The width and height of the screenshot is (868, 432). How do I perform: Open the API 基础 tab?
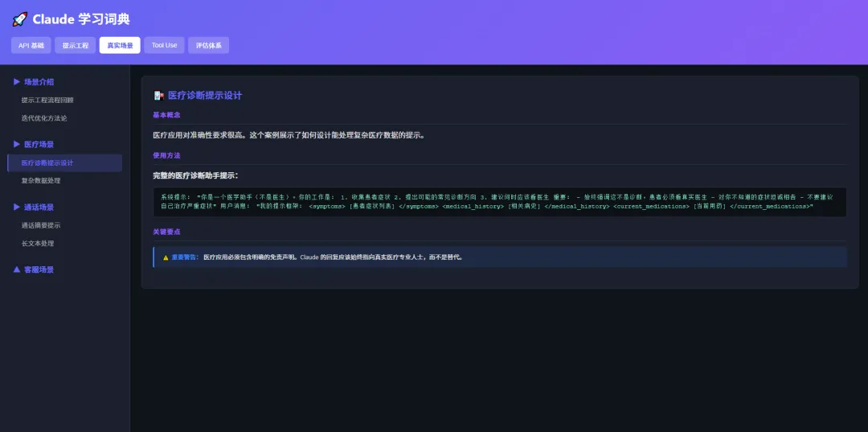tap(31, 45)
